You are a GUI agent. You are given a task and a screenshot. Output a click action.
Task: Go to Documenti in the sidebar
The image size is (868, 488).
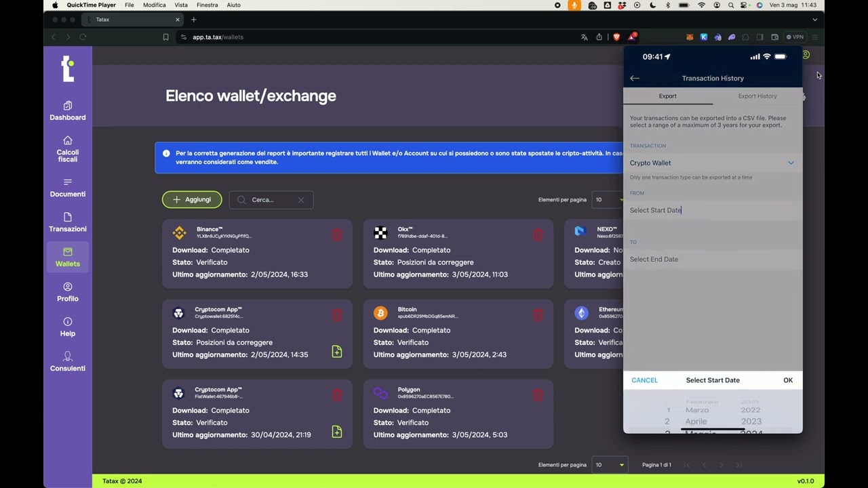click(x=67, y=187)
